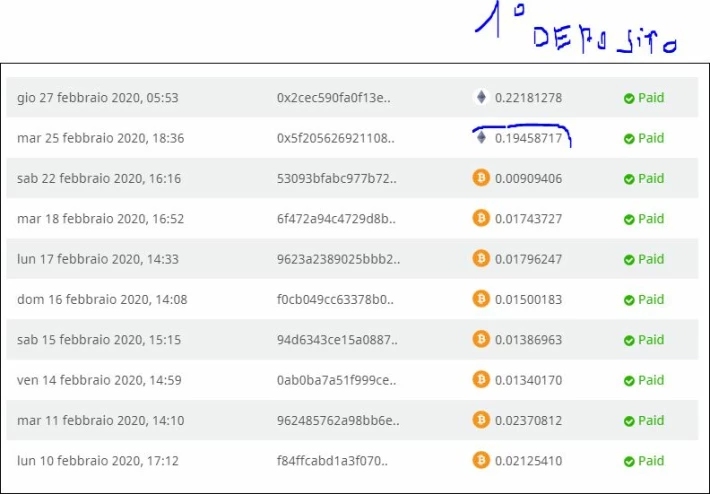This screenshot has width=710, height=494.
Task: Click Bitcoin icon beside 0.02125410
Action: point(481,460)
